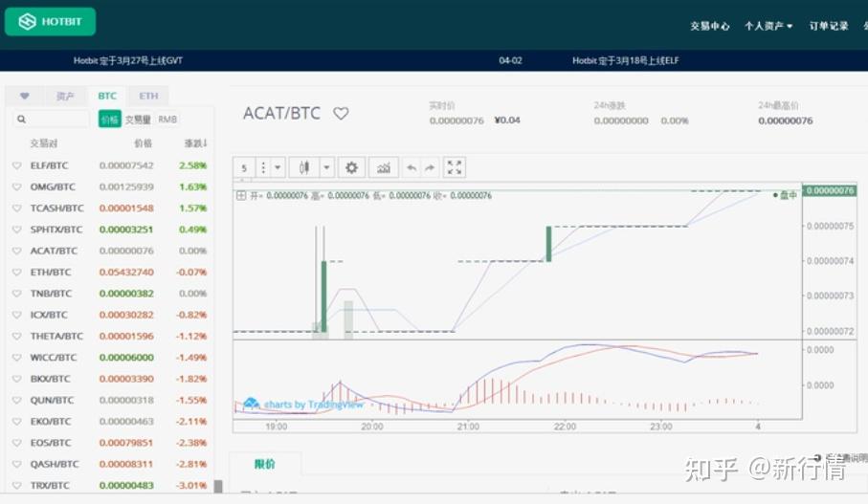
Task: Open the GVT listing announcement link
Action: click(128, 60)
